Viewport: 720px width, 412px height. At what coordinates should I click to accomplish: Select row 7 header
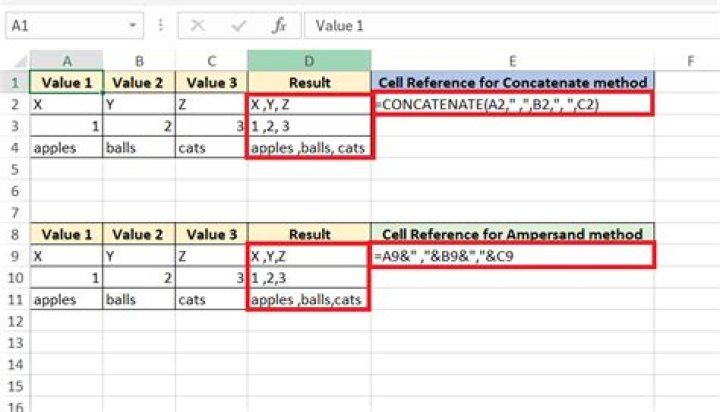click(15, 212)
